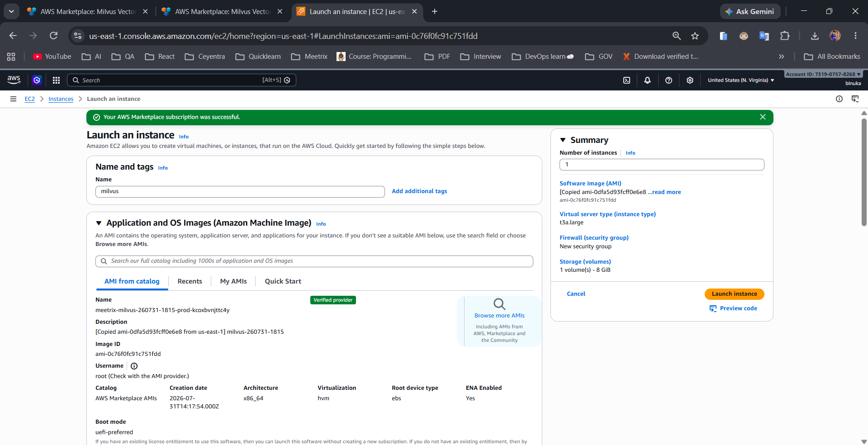Open the Storage (volumes) link
The width and height of the screenshot is (868, 445).
tap(585, 262)
